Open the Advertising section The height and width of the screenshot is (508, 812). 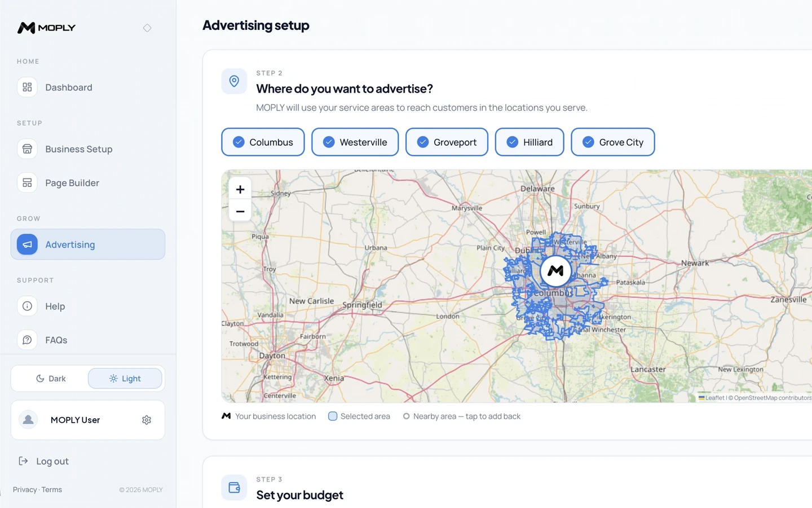pos(88,244)
